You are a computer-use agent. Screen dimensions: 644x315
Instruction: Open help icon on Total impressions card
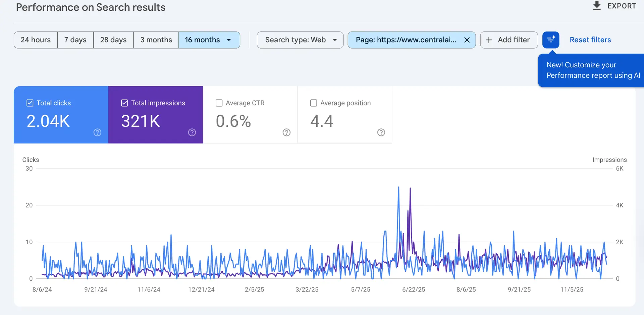tap(192, 132)
